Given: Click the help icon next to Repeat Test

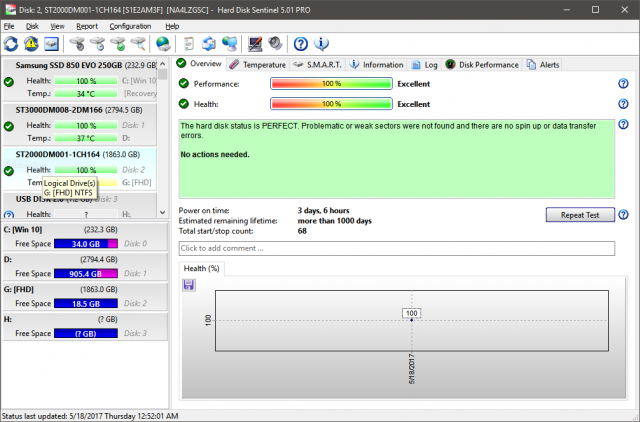Looking at the screenshot, I should point(623,215).
